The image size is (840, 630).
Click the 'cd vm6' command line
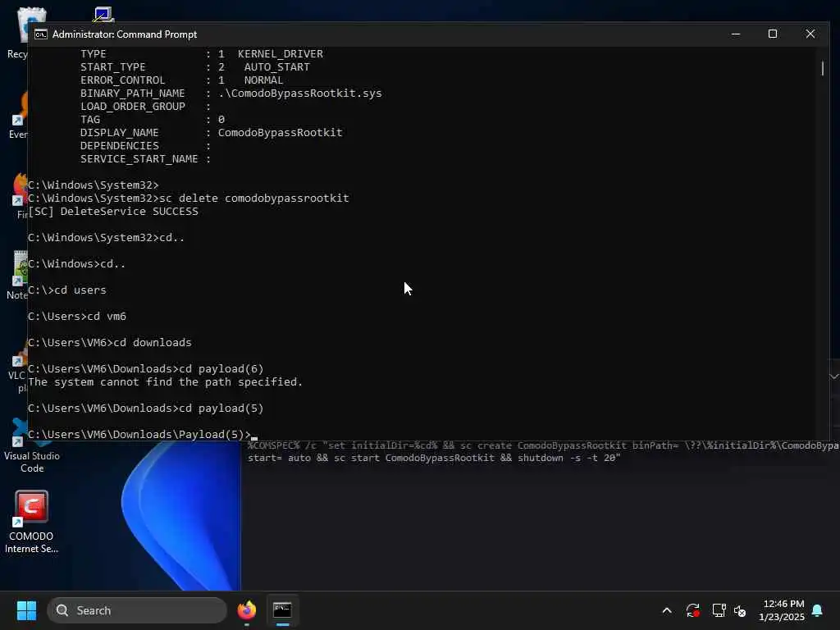click(x=77, y=316)
